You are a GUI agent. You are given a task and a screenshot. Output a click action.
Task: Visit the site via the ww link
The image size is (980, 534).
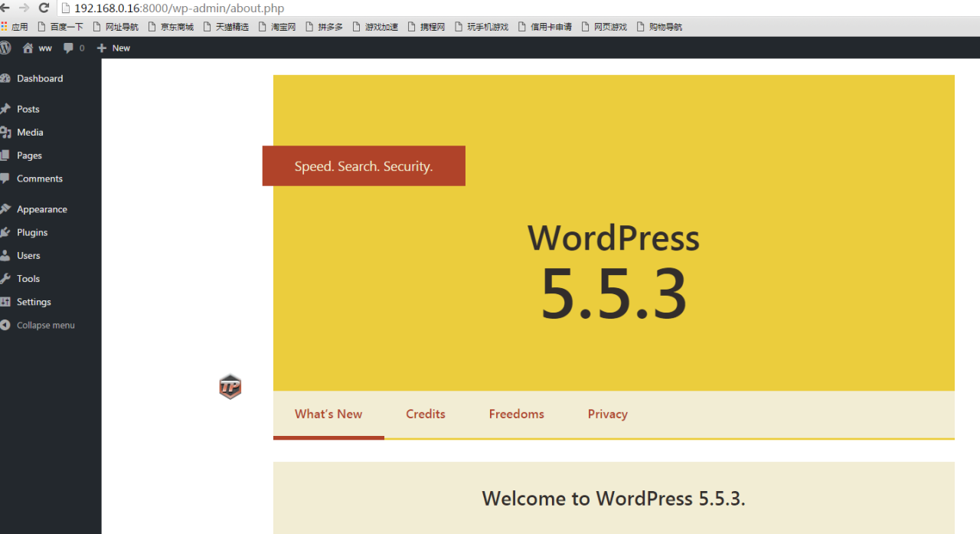point(37,48)
